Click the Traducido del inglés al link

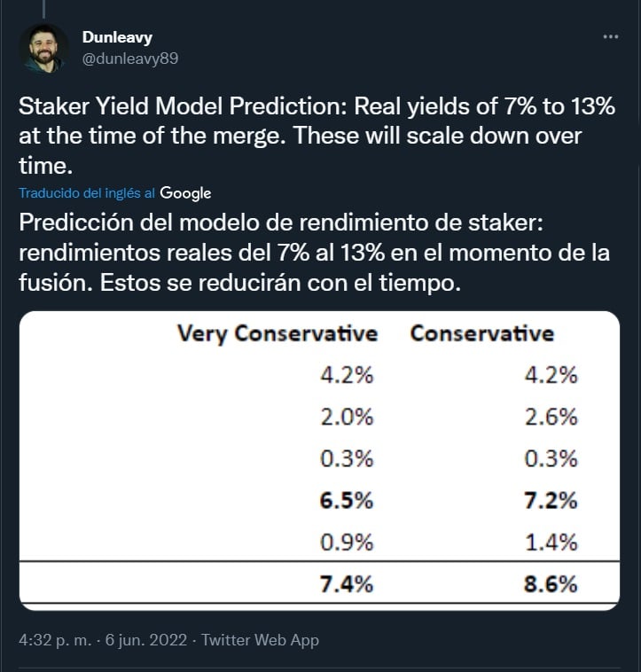click(87, 193)
